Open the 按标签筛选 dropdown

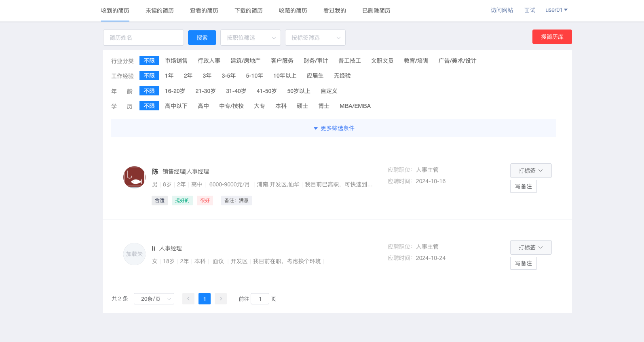[315, 38]
